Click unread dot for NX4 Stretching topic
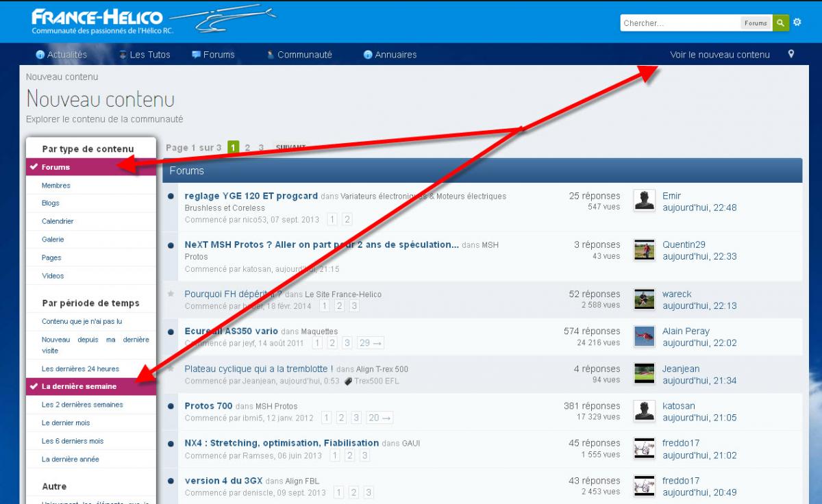 click(x=171, y=443)
